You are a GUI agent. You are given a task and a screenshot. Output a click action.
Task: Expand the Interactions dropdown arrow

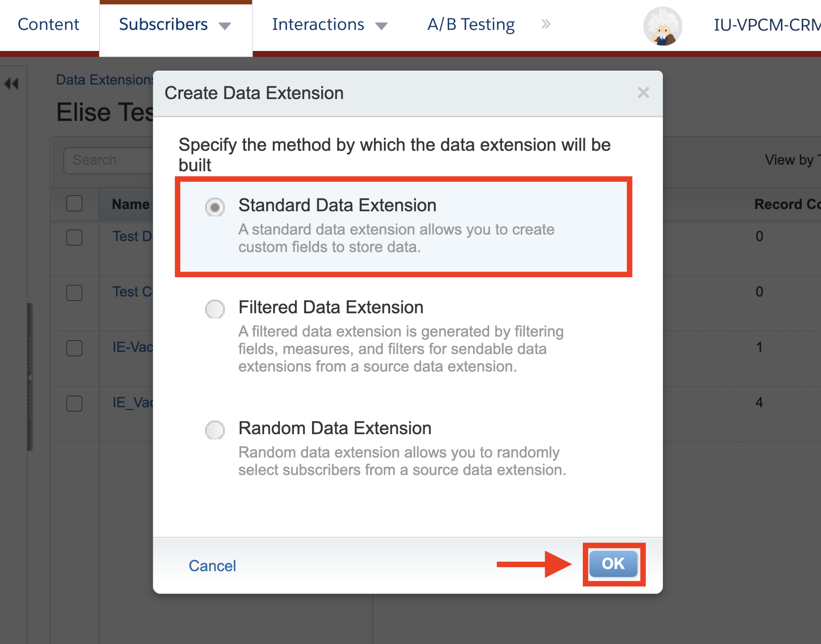(x=382, y=26)
